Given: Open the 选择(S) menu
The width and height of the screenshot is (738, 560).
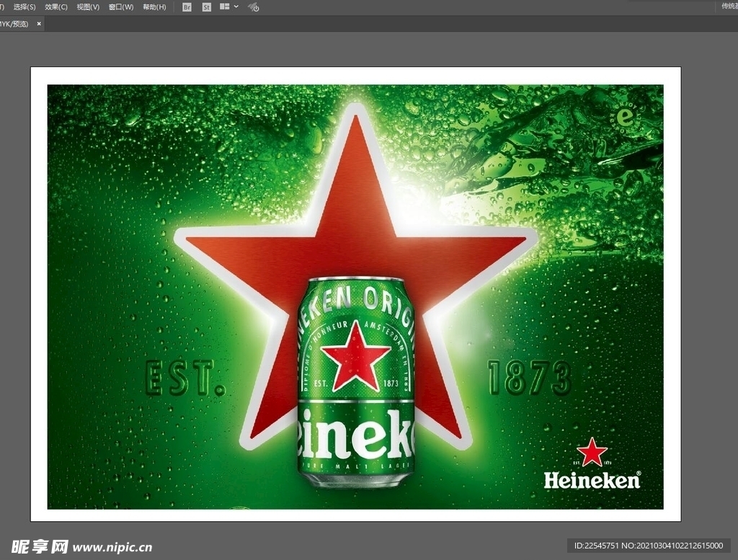Looking at the screenshot, I should pos(24,7).
